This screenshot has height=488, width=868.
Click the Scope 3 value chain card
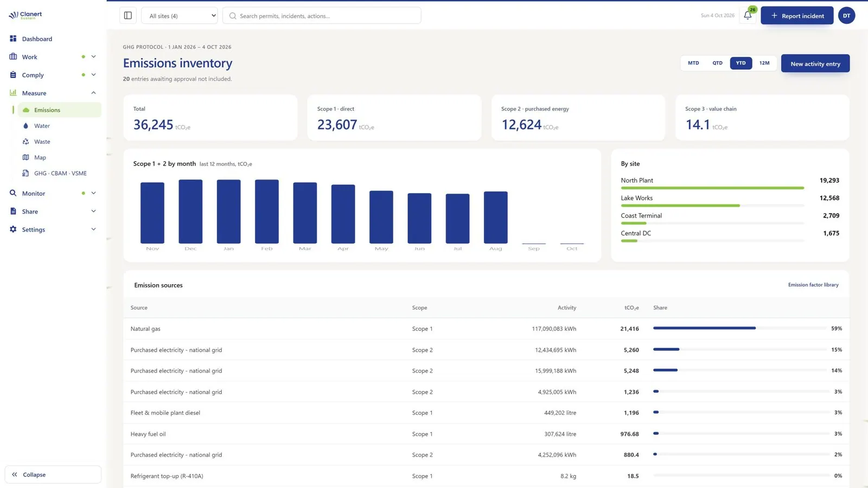pyautogui.click(x=762, y=118)
